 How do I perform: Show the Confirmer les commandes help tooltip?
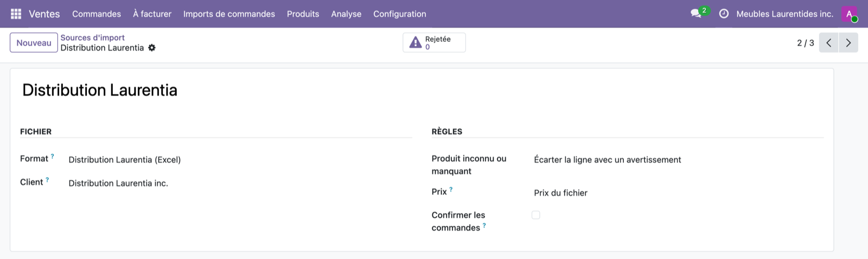[x=484, y=225]
